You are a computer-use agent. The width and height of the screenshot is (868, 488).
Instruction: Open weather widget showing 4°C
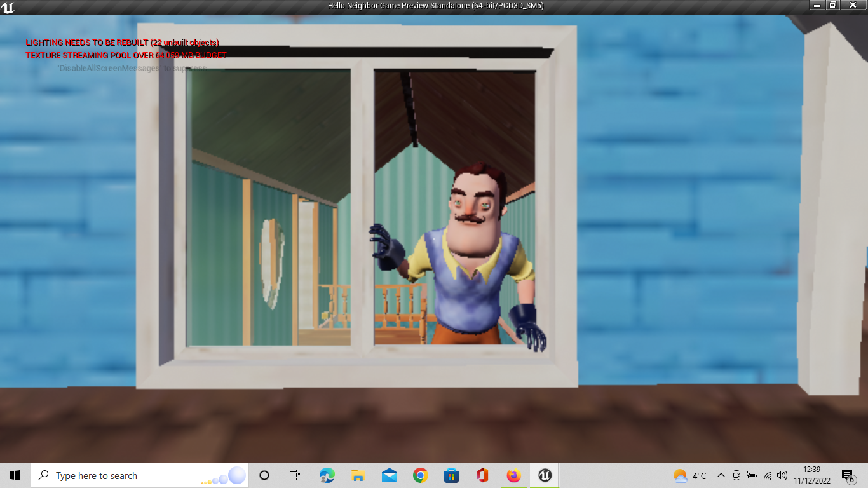(x=690, y=475)
